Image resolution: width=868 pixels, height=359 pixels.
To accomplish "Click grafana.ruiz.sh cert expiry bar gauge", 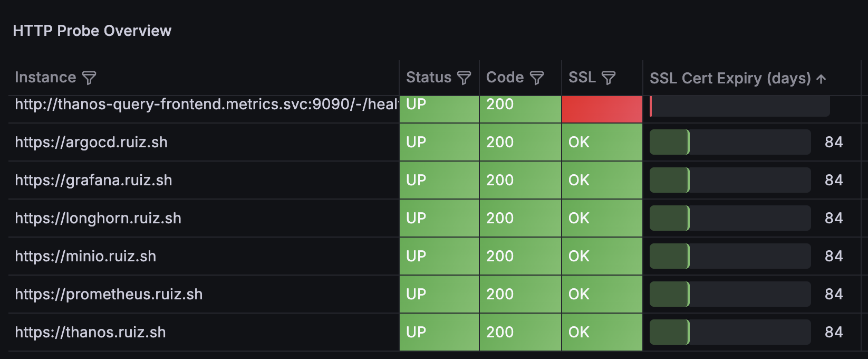I will [729, 180].
